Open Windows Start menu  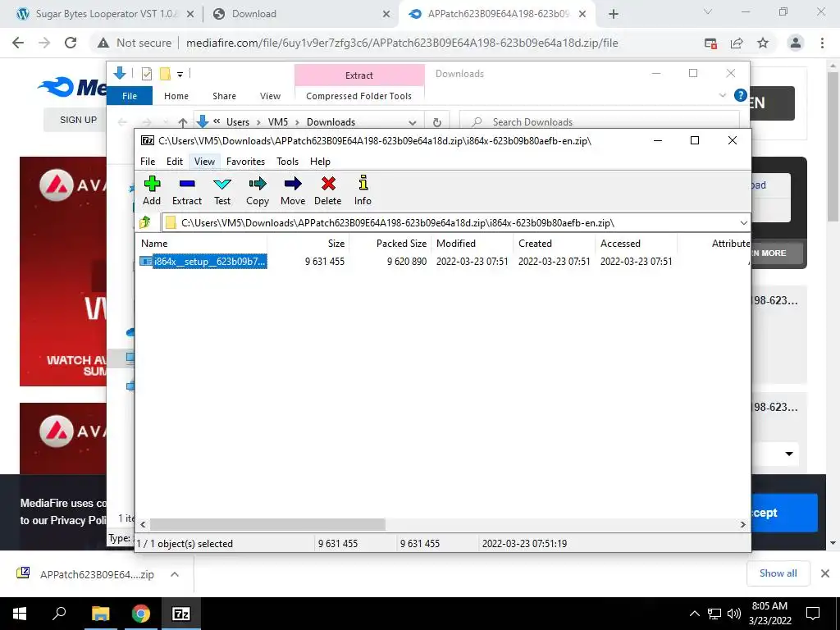click(20, 614)
